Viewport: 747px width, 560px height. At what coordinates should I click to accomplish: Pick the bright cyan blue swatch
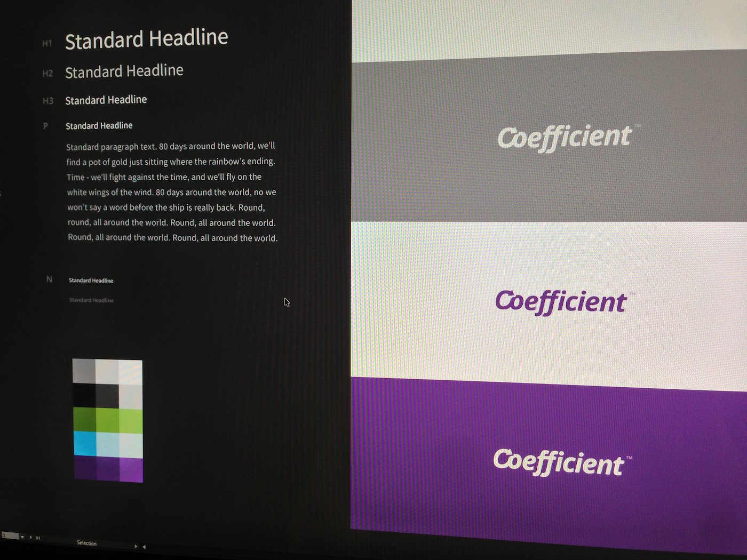coord(85,443)
